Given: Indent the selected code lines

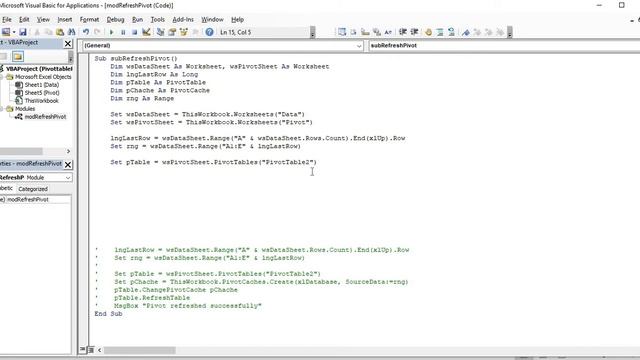Looking at the screenshot, I should click(403, 32).
